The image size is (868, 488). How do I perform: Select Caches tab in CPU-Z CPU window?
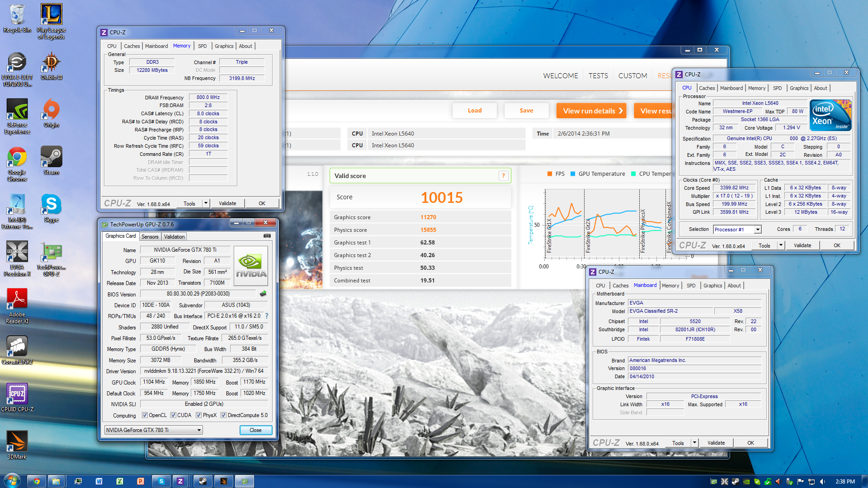(x=707, y=88)
